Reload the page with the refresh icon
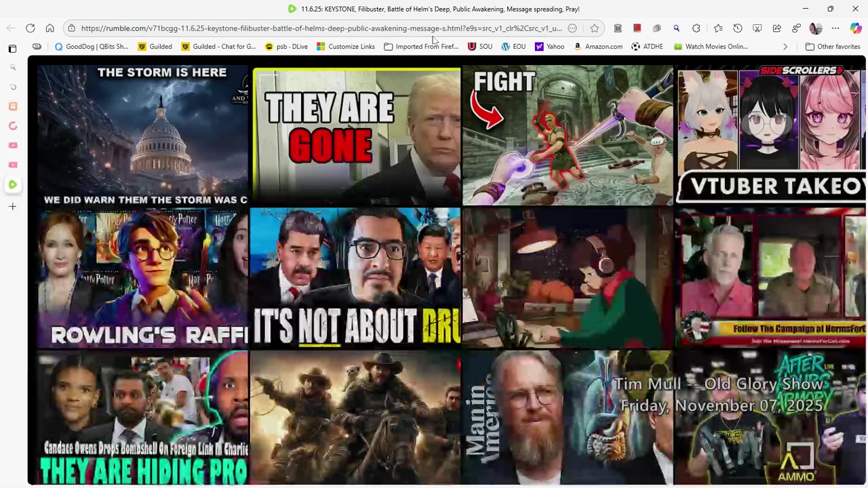 pyautogui.click(x=31, y=28)
